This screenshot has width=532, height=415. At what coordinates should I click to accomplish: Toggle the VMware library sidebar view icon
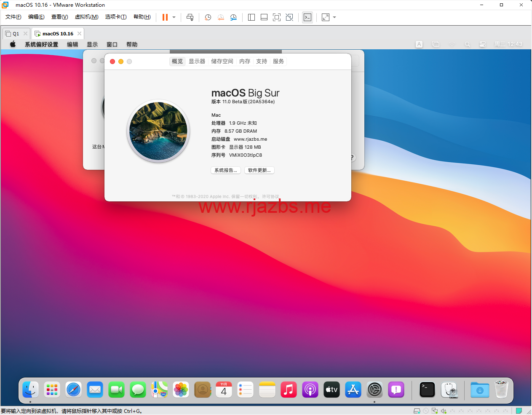tap(251, 17)
